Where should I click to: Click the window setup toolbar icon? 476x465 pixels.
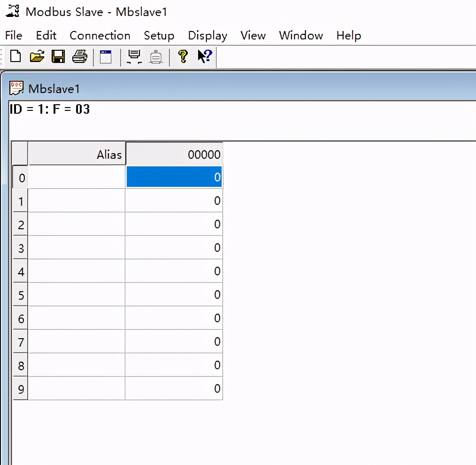(106, 57)
